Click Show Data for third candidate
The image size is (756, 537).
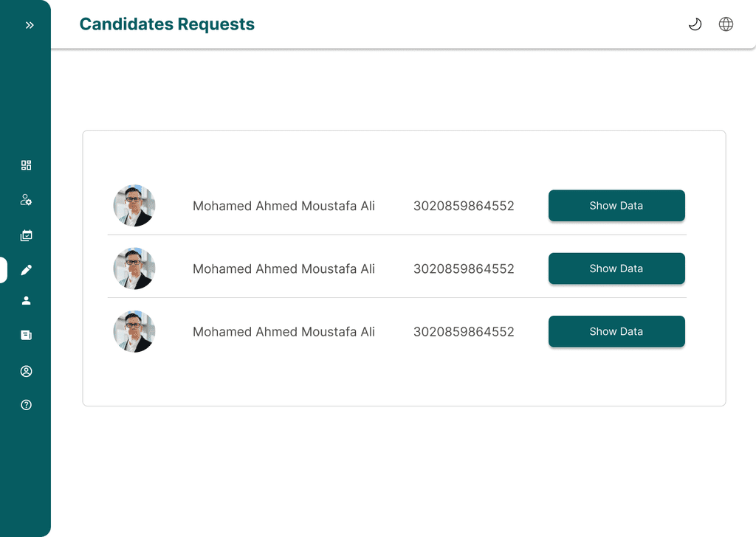click(616, 331)
